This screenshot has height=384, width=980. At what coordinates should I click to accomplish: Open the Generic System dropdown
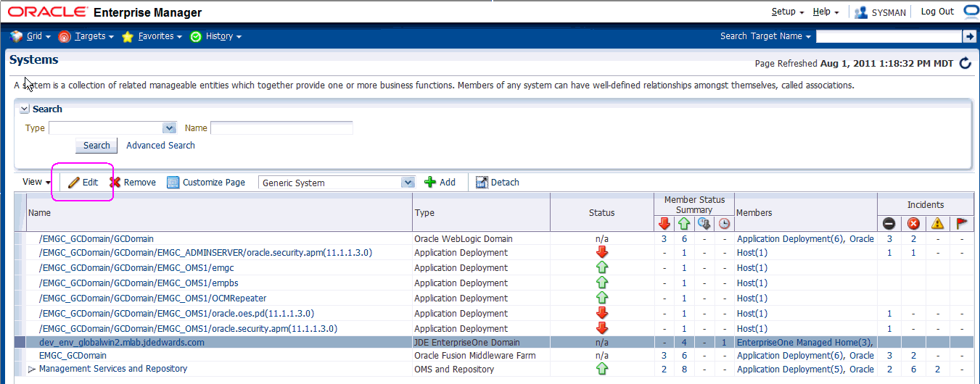408,183
